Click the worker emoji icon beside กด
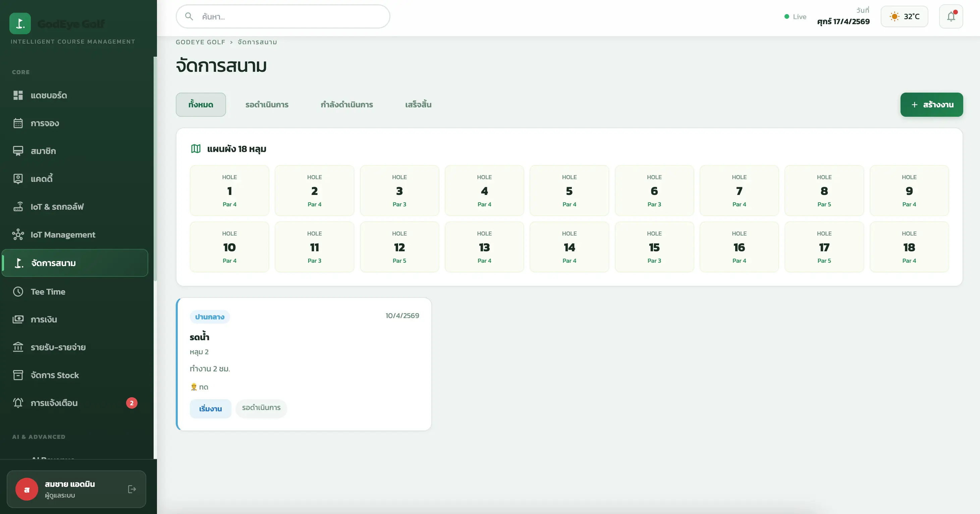The height and width of the screenshot is (514, 980). pos(194,387)
